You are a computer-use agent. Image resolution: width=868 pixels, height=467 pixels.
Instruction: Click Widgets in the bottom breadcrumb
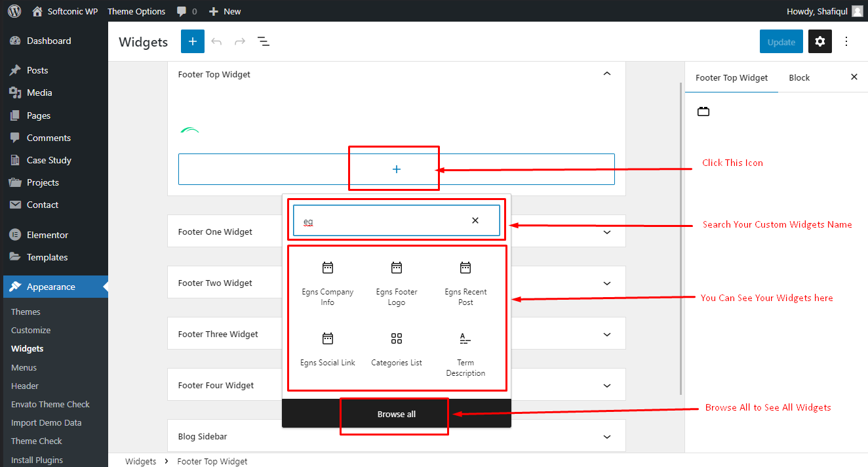click(x=140, y=461)
